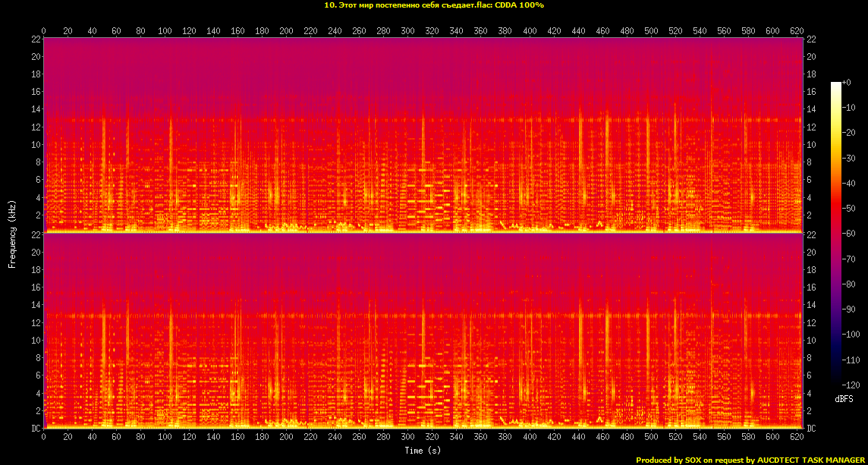Click the "300" tick on the top time axis

[408, 30]
